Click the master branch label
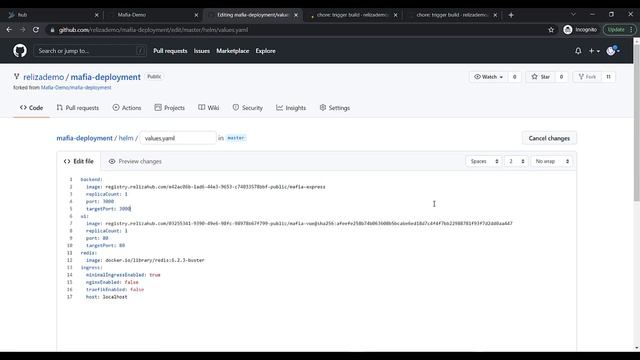Image resolution: width=640 pixels, height=360 pixels. [x=236, y=138]
